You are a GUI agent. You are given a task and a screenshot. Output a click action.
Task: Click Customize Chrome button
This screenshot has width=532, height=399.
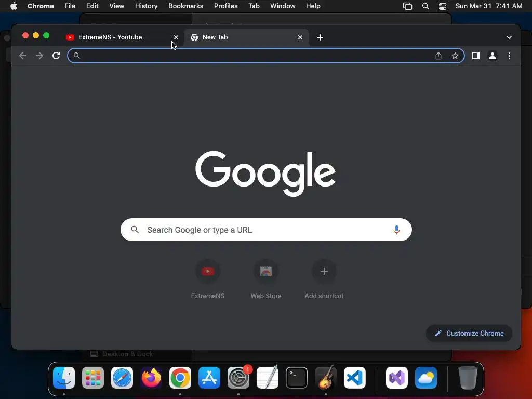point(469,333)
